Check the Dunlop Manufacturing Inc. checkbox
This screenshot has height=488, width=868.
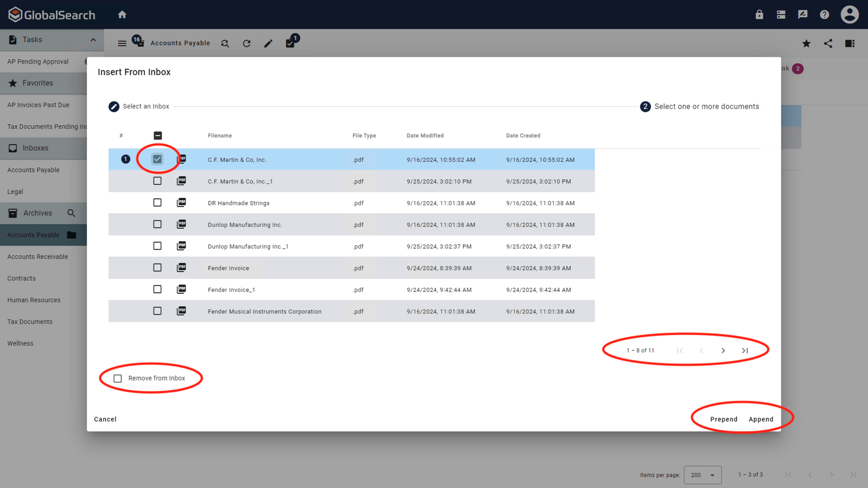coord(157,224)
